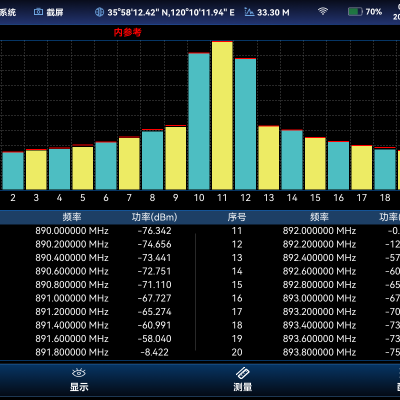This screenshot has width=400, height=400.
Task: Click the 892.800000 MHz cell
Action: point(319,285)
